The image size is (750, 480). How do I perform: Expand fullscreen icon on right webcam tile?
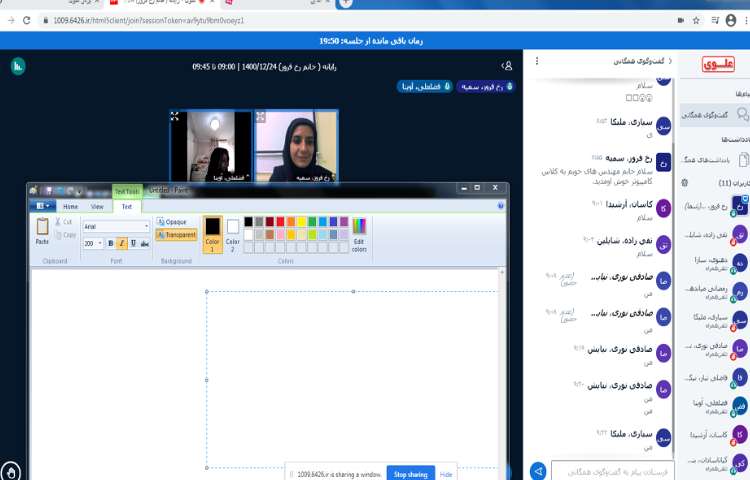pyautogui.click(x=261, y=116)
